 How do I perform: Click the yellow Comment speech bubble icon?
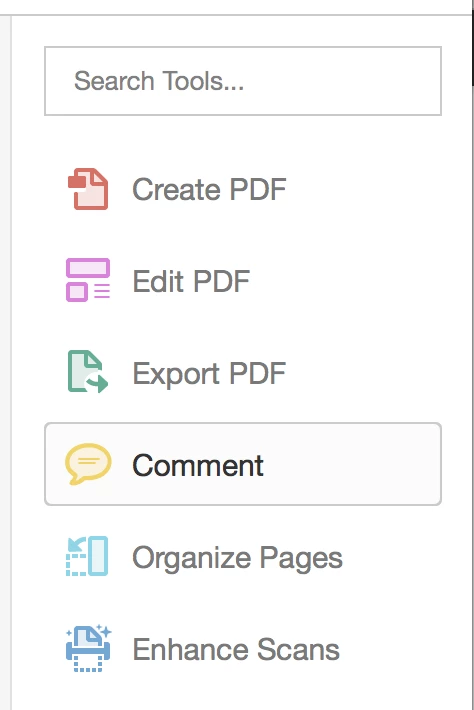click(x=88, y=464)
